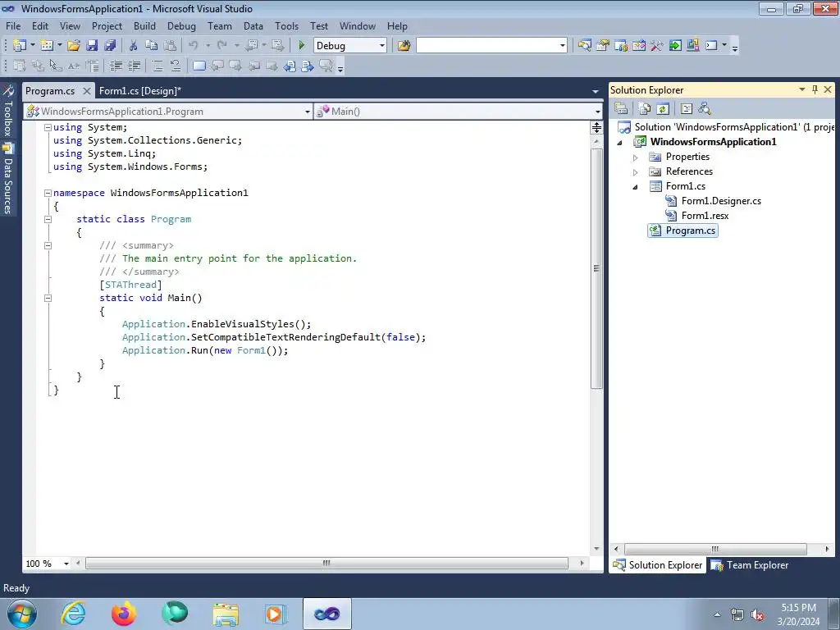The height and width of the screenshot is (630, 840).
Task: Click the Decrease Indent icon
Action: (116, 66)
